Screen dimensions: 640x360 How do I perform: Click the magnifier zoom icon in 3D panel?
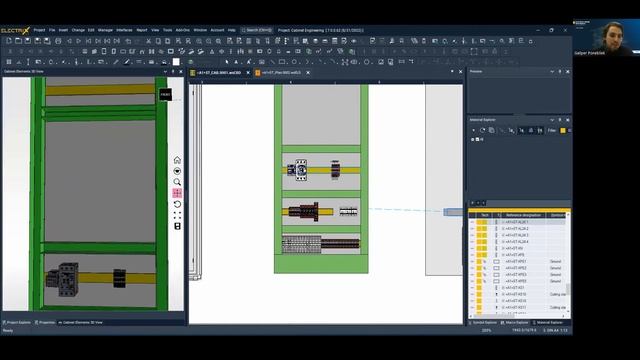(x=177, y=182)
